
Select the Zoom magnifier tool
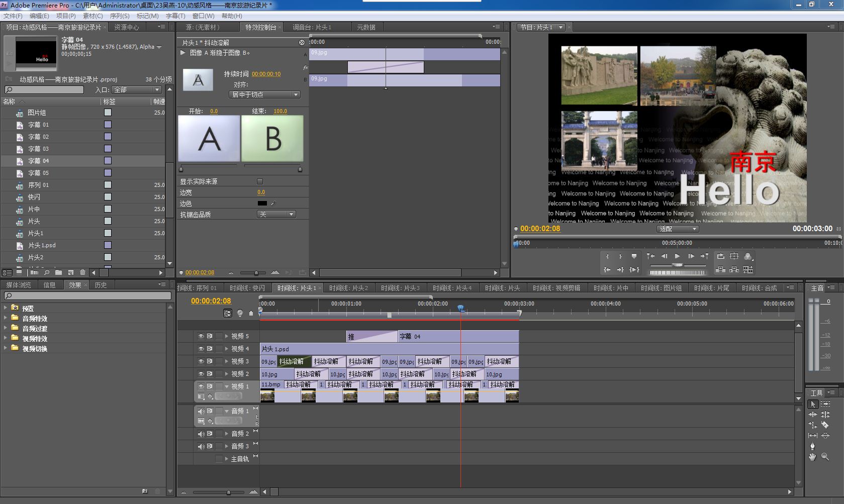point(825,457)
